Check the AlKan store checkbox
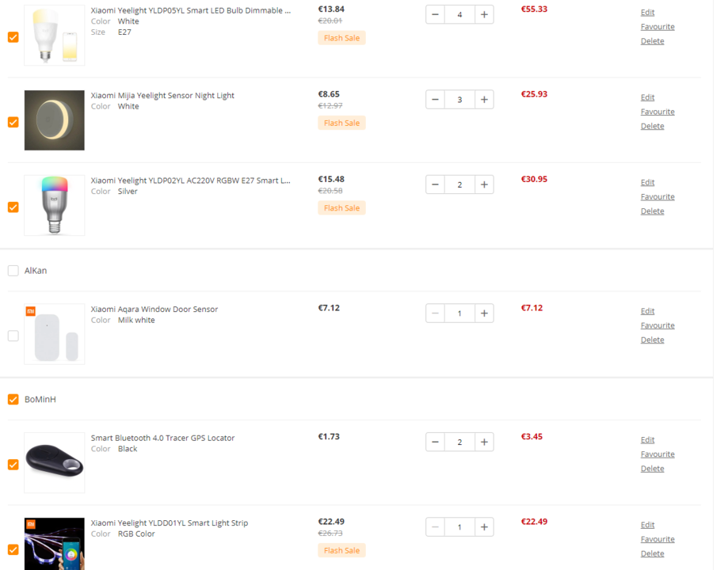 [x=13, y=271]
